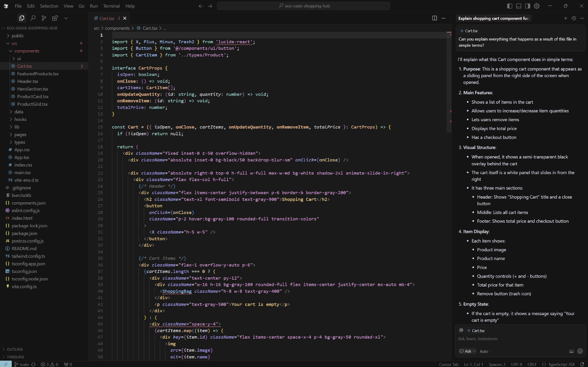This screenshot has height=367, width=588.
Task: Switch to the Cart.tsx editor tab
Action: 106,18
